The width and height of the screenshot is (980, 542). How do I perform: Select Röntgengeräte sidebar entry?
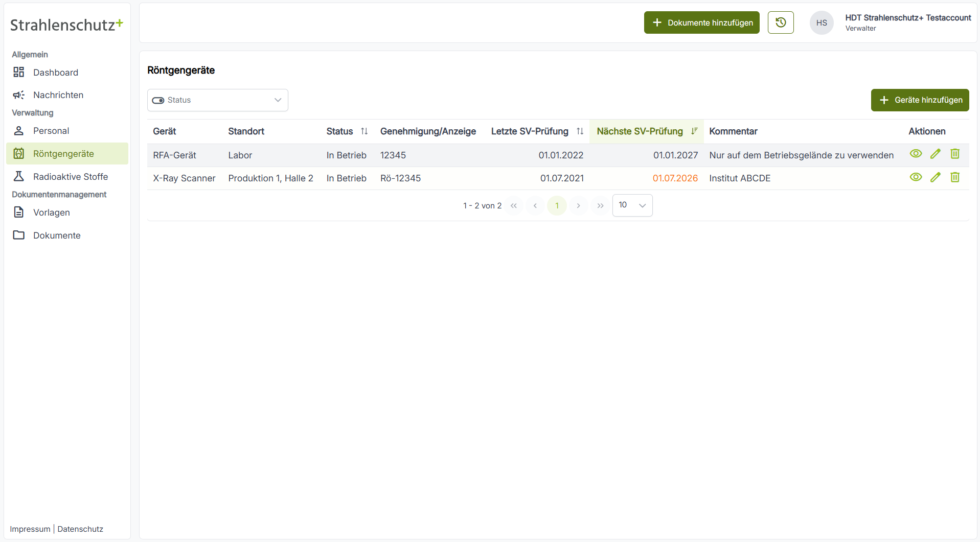point(67,154)
